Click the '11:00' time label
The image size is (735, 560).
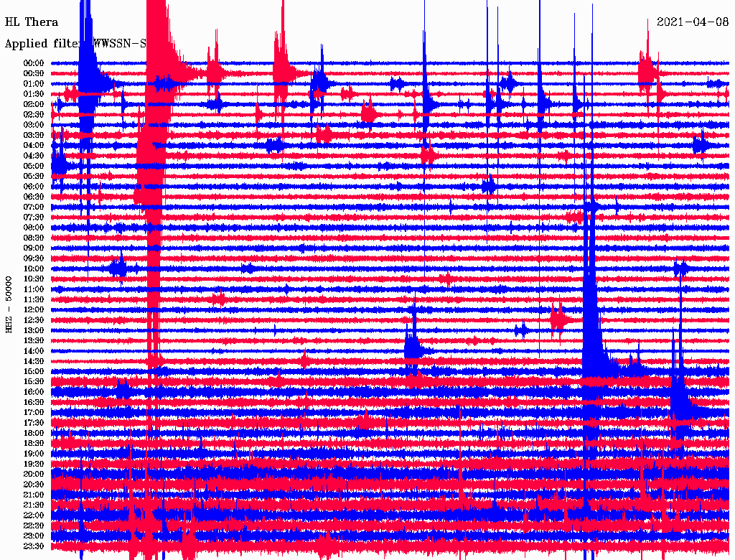coord(34,289)
